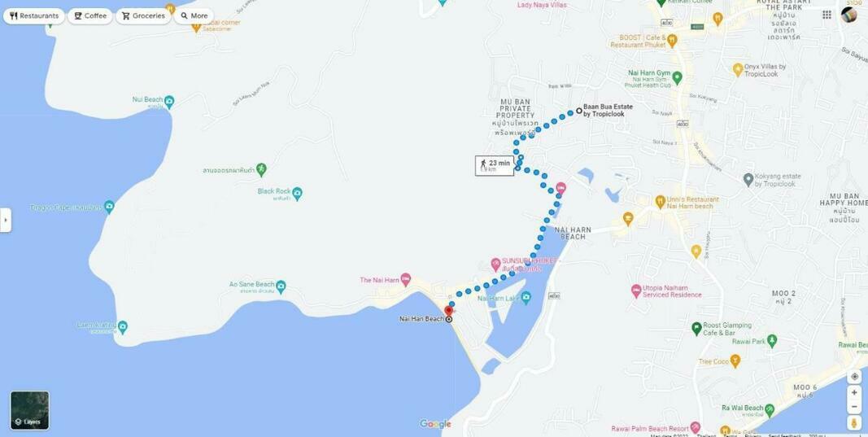Click the Ao Sane Beach marker icon
The width and height of the screenshot is (868, 437).
281,286
